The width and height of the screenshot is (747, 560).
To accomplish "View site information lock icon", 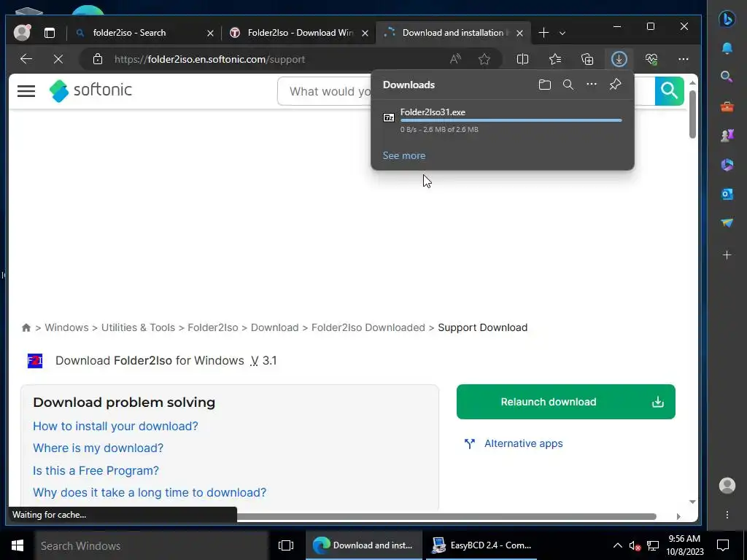I will [x=98, y=59].
